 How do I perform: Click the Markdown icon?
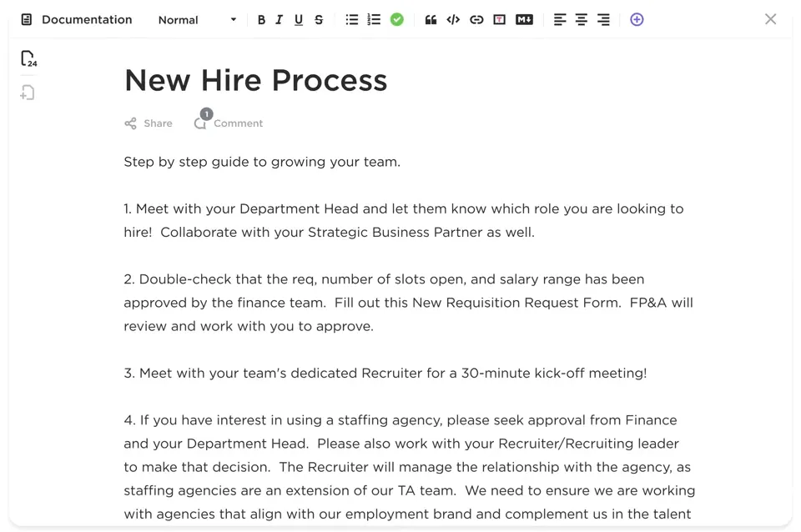(x=524, y=20)
